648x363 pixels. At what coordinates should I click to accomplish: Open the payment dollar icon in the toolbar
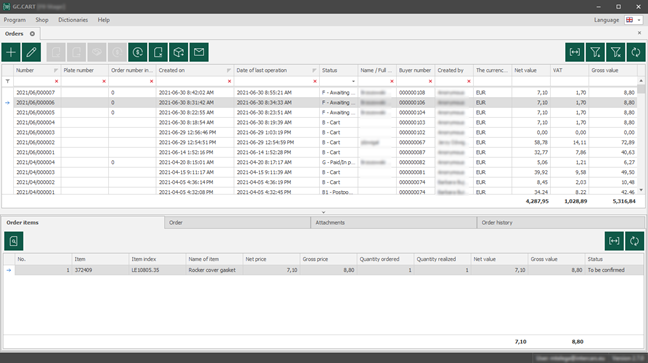point(138,52)
